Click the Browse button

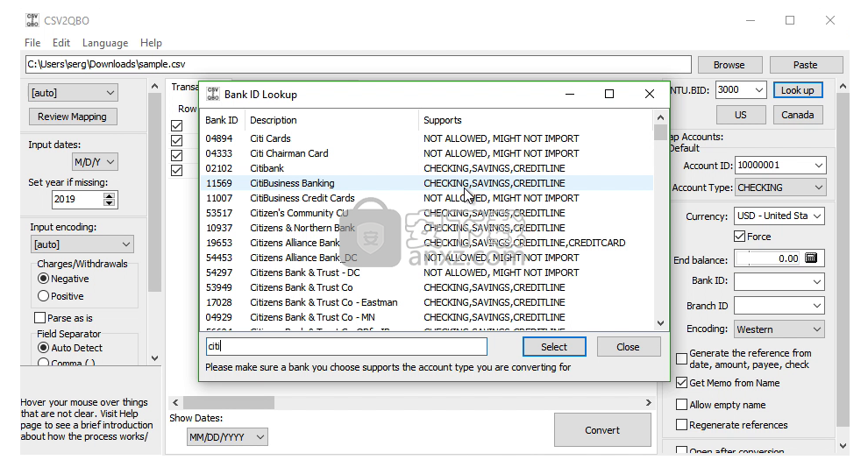coord(729,65)
